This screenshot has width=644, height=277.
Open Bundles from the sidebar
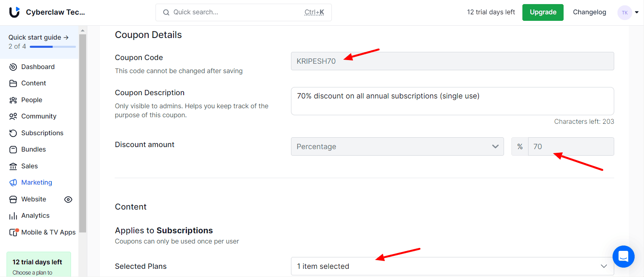click(33, 150)
